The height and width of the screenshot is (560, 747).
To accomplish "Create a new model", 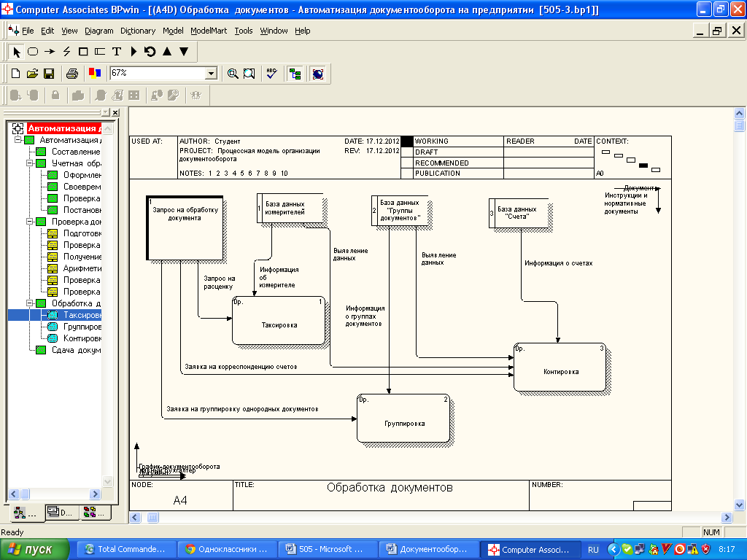I will coord(16,74).
